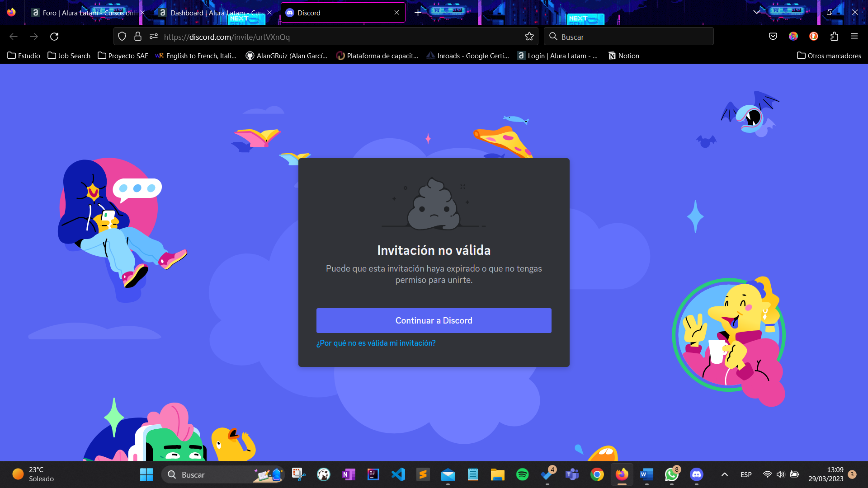
Task: Open Visual Studio Code from taskbar
Action: 398,474
